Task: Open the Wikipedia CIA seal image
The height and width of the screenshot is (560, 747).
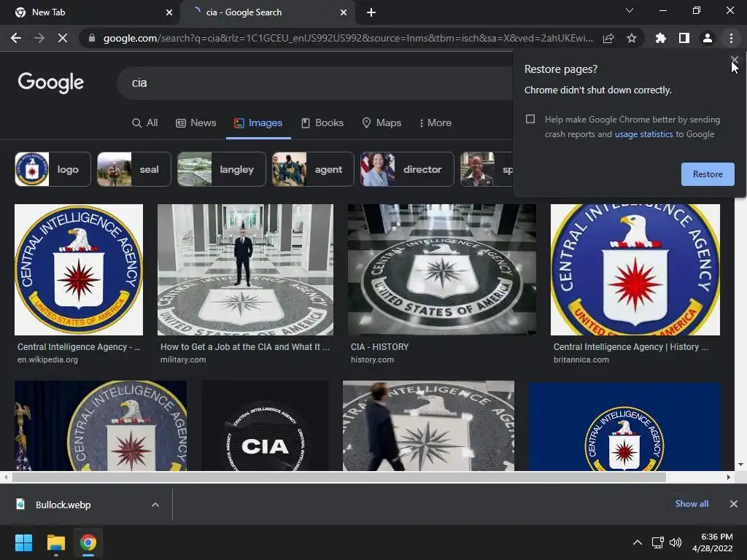Action: tap(79, 270)
